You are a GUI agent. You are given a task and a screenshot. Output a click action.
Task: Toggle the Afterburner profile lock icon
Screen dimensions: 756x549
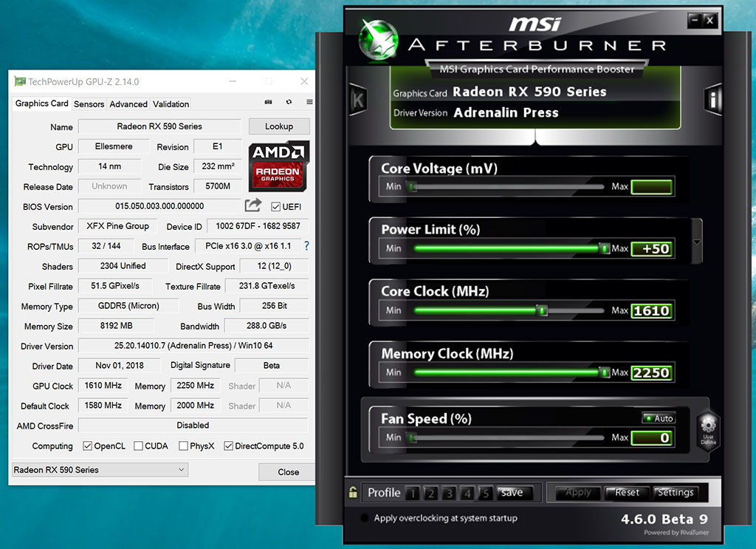pos(353,491)
